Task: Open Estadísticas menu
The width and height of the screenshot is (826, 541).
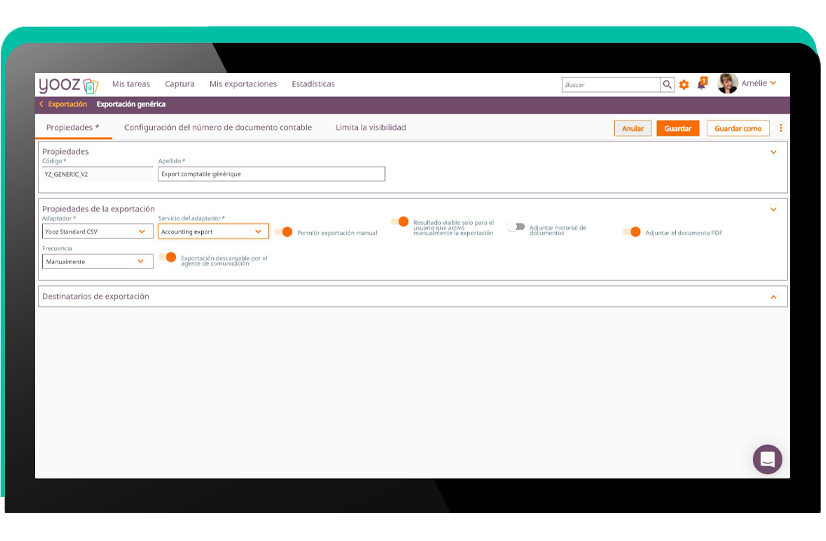Action: (x=313, y=84)
